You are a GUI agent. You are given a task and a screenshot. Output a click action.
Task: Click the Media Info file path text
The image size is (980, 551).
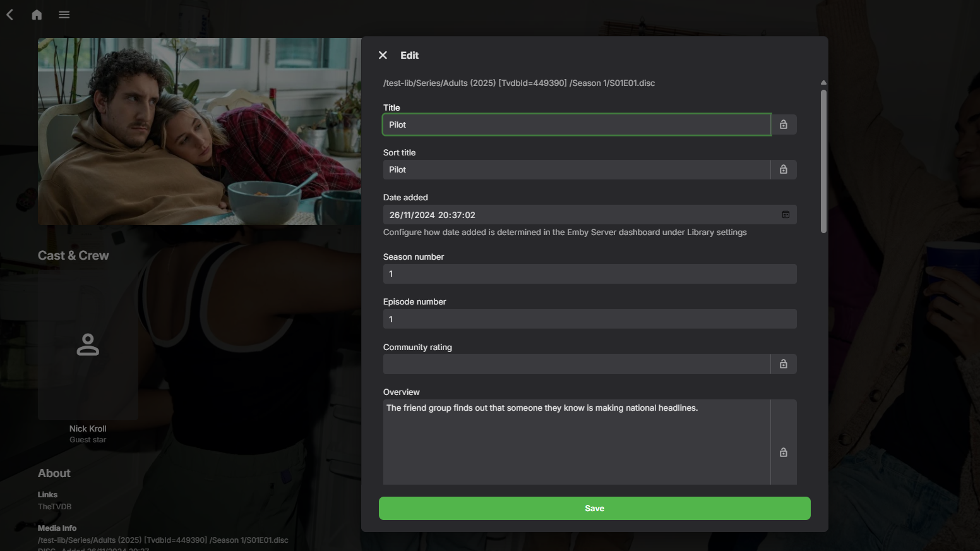tap(163, 540)
